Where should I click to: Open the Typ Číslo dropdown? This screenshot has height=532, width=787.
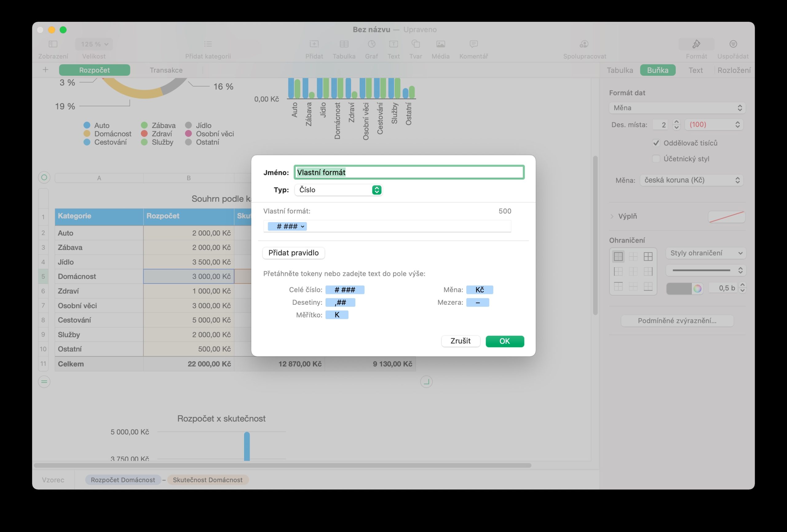pyautogui.click(x=338, y=190)
